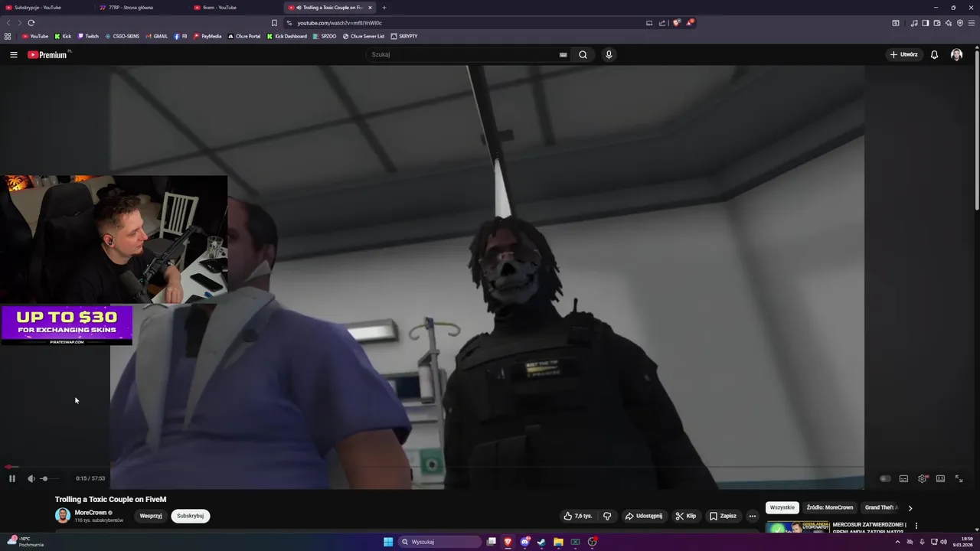The width and height of the screenshot is (980, 551).
Task: Select the Wszystkie filter chip
Action: (x=782, y=507)
